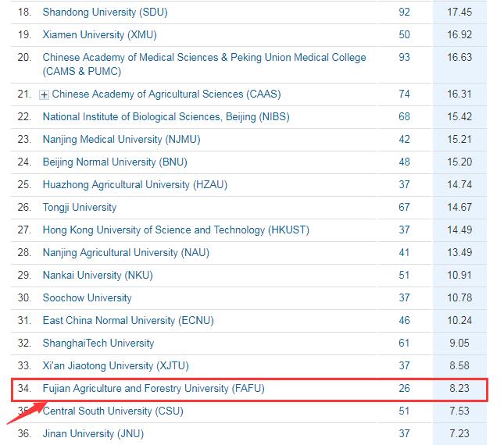Select the Tongji University link
Screen dimensions: 504x445
point(80,208)
